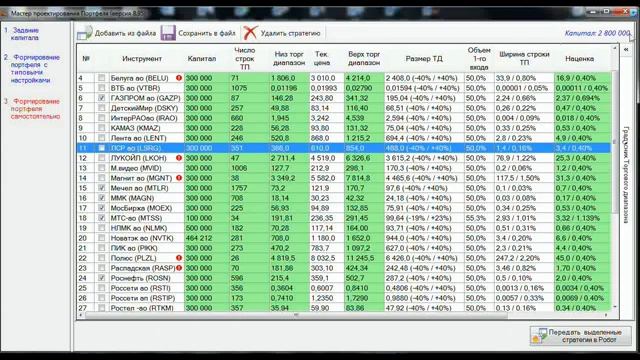Click Магнит upper range cell '7 814,8'

(x=364, y=178)
